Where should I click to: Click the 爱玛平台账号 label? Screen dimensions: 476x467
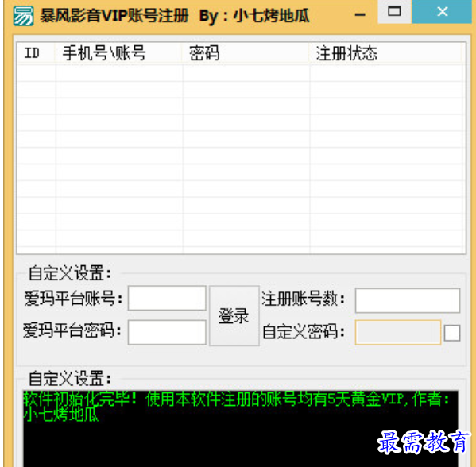[x=73, y=299]
